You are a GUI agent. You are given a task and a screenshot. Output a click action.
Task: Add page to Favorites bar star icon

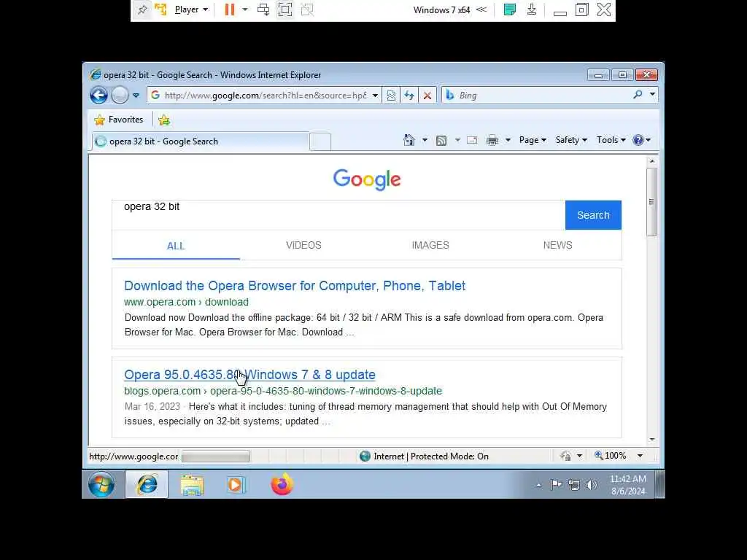pyautogui.click(x=164, y=120)
